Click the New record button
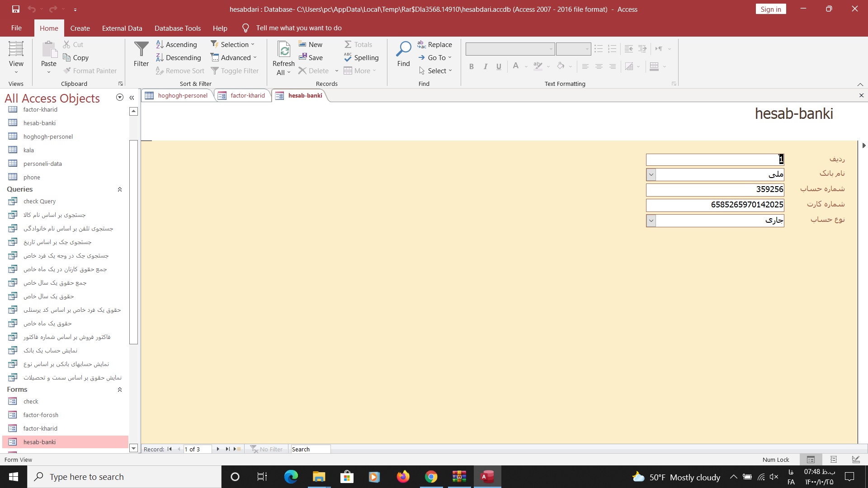This screenshot has width=868, height=488. tap(237, 449)
